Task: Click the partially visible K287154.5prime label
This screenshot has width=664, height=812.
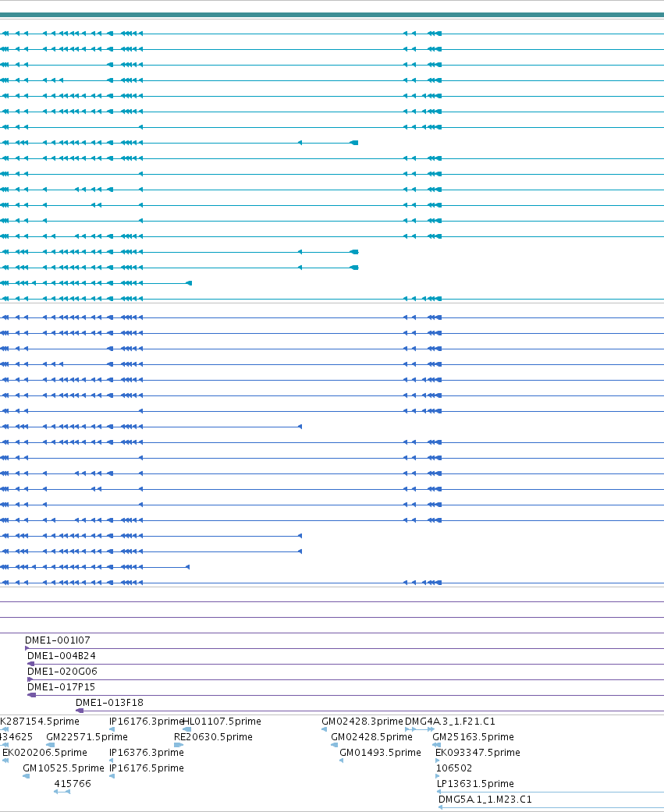Action: (39, 721)
